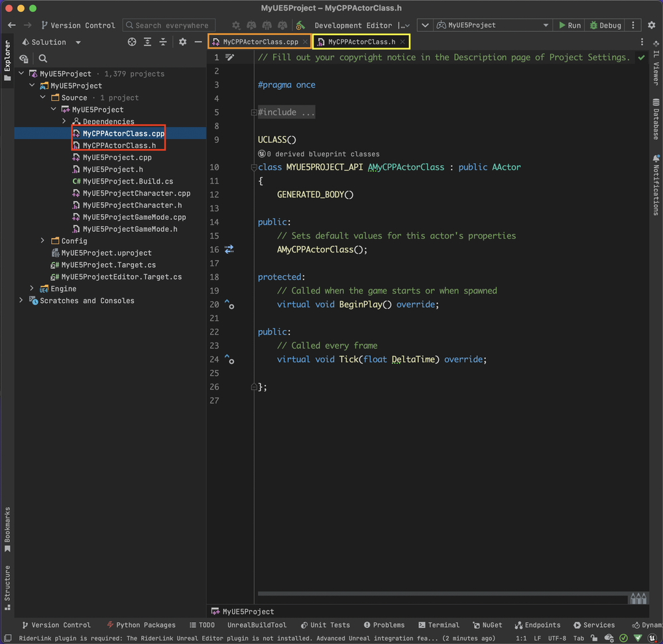Expand the Dependencies tree node
The image size is (663, 644).
[x=64, y=121]
